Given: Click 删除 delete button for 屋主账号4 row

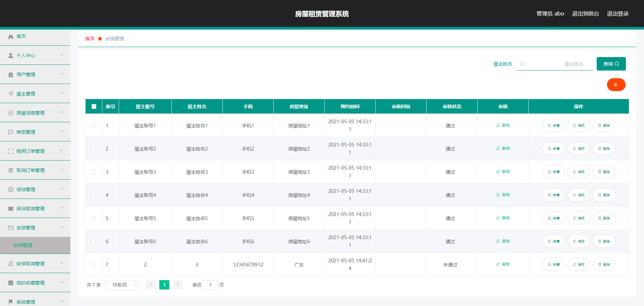Looking at the screenshot, I should (604, 195).
